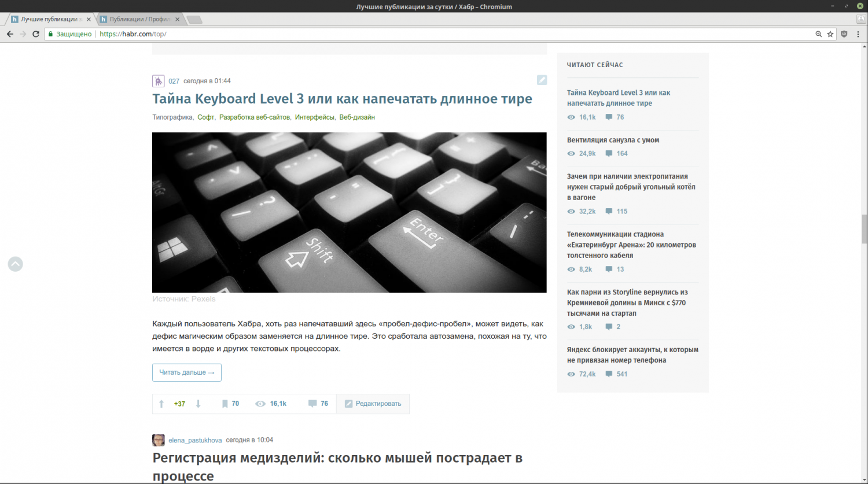The height and width of the screenshot is (484, 868).
Task: Open sidebar link Вентиляция санузла с умом
Action: click(x=613, y=140)
